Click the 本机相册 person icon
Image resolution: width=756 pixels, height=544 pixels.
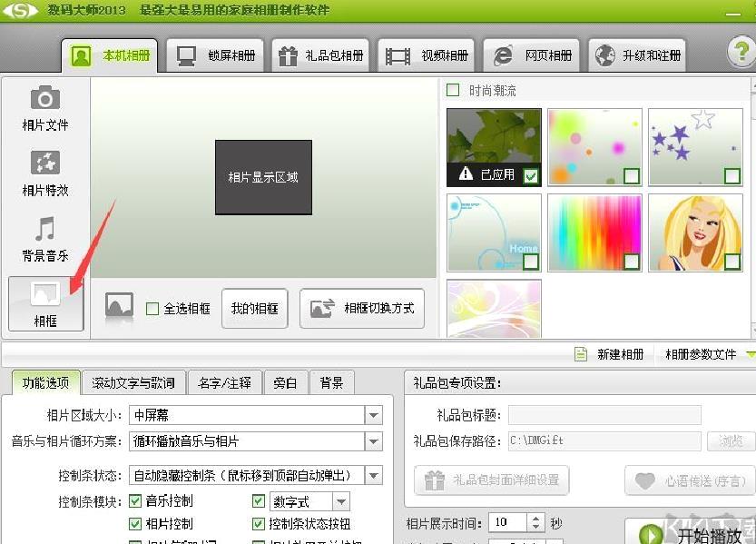pos(81,56)
